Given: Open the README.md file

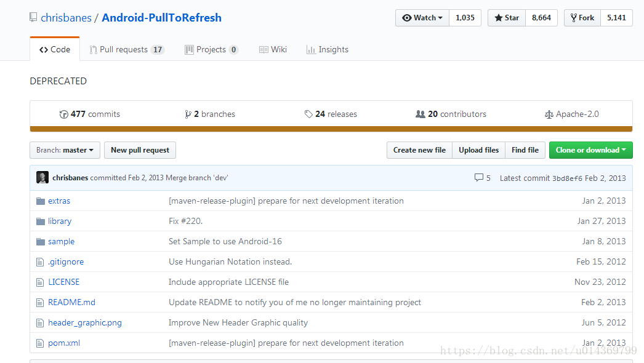Looking at the screenshot, I should (x=71, y=302).
